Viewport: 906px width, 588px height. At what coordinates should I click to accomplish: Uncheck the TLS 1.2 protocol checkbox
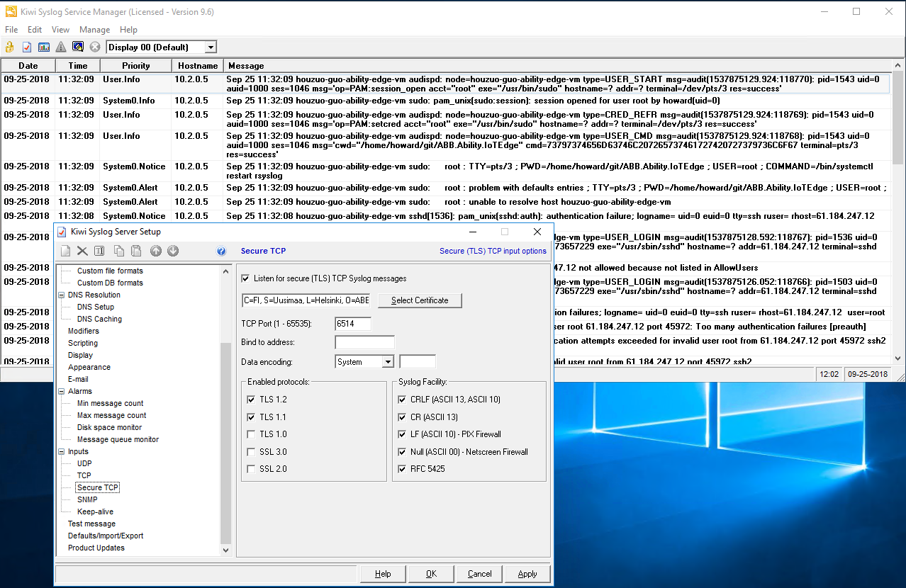251,400
